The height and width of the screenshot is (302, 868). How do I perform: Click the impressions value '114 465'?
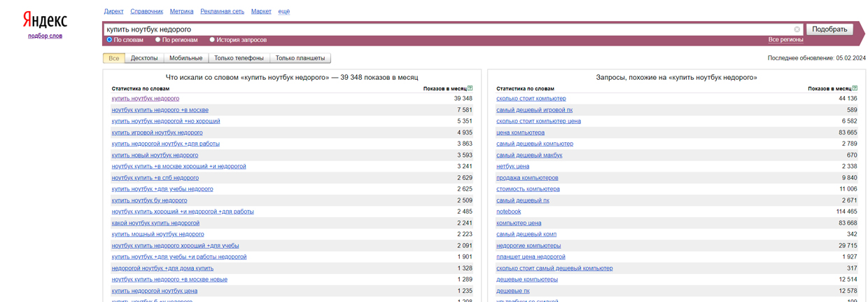(846, 212)
